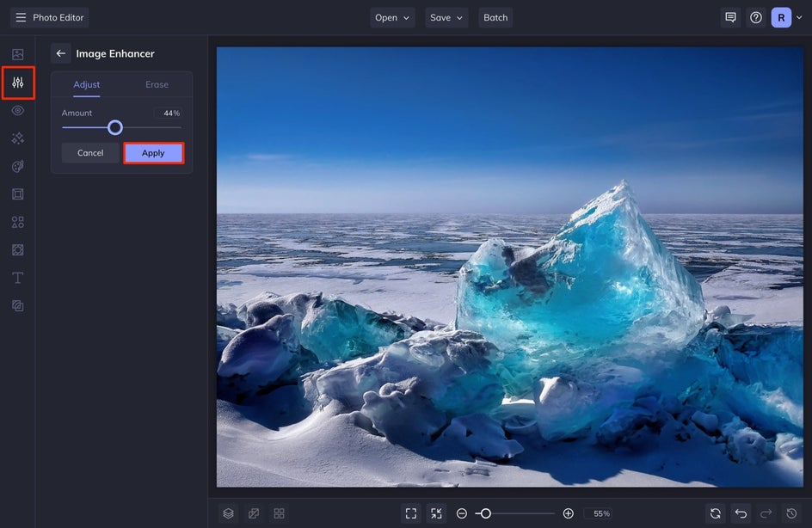This screenshot has width=812, height=528.
Task: Apply the Image Enhancer effect
Action: (153, 153)
